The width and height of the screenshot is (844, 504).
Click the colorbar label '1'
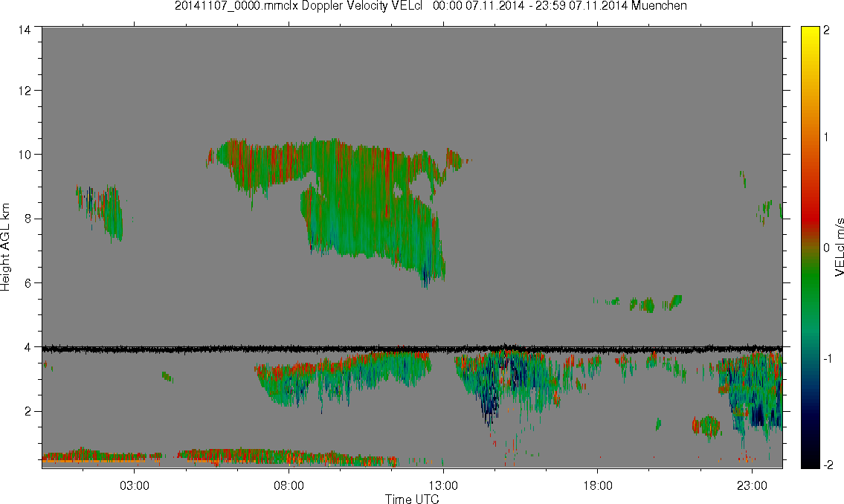click(x=827, y=138)
